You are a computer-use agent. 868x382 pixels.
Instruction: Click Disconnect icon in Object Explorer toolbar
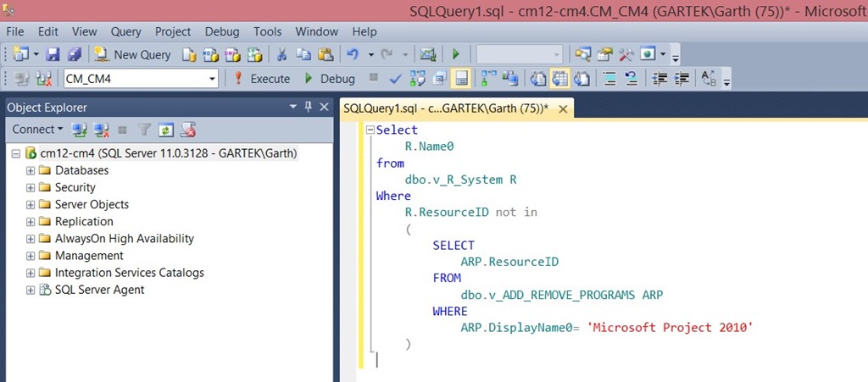click(x=101, y=130)
